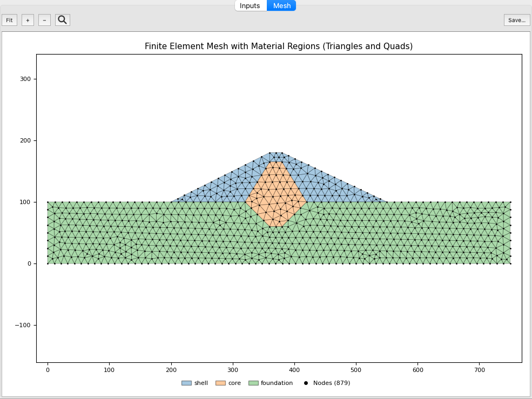Click the 'core' legend label
532x399 pixels.
[234, 383]
